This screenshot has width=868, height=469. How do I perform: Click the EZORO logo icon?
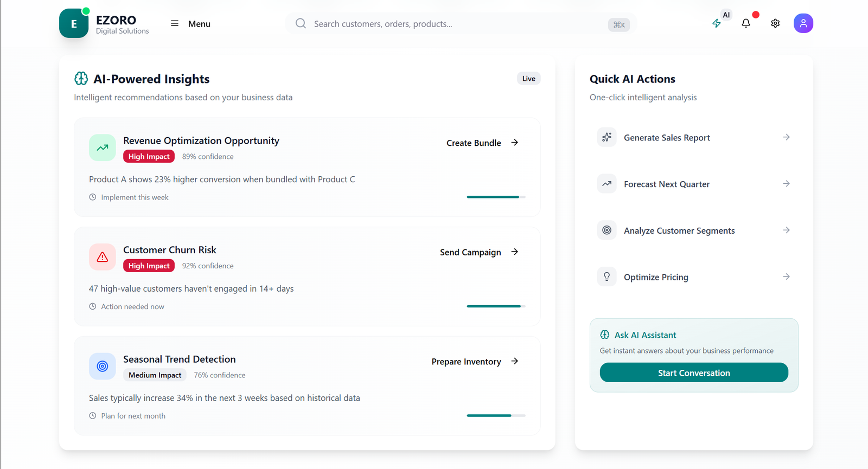coord(74,23)
